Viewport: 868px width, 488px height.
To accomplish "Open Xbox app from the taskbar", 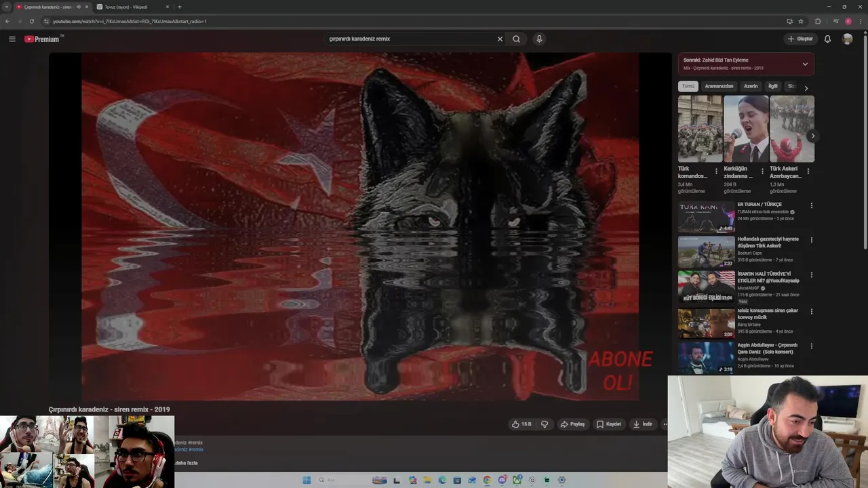I will 517,480.
